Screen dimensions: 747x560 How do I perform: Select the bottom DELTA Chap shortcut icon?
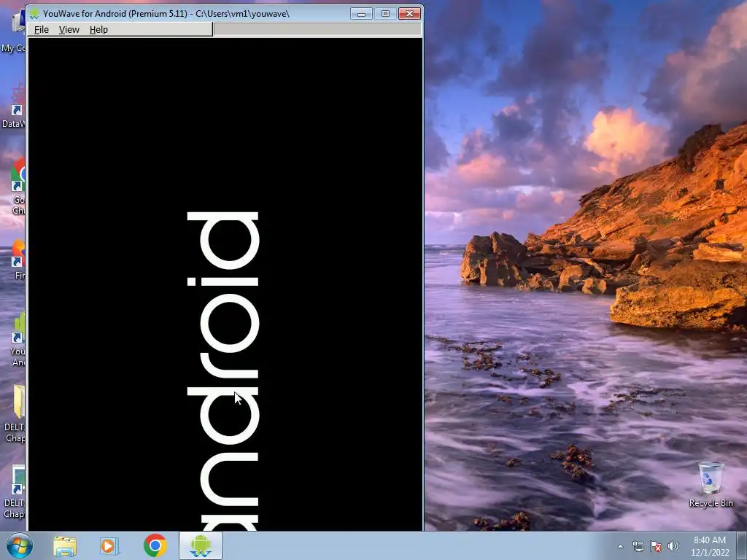(15, 492)
